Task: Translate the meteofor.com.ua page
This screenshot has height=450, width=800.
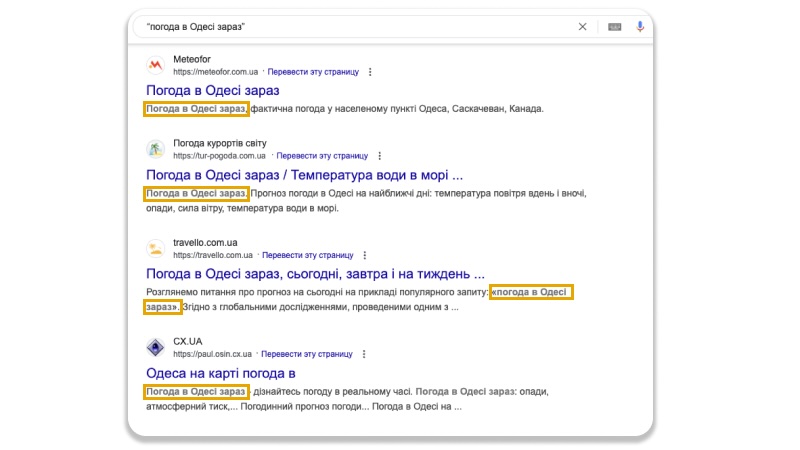Action: click(x=313, y=72)
